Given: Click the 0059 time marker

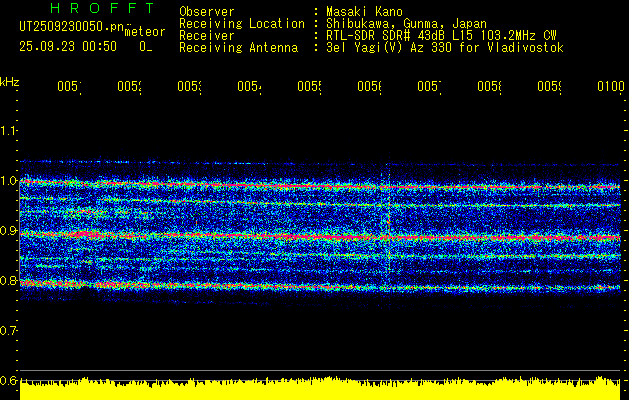Looking at the screenshot, I should click(550, 86).
